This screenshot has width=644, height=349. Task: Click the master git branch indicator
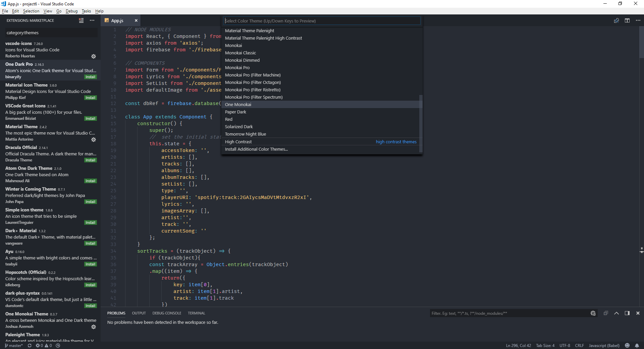point(14,345)
